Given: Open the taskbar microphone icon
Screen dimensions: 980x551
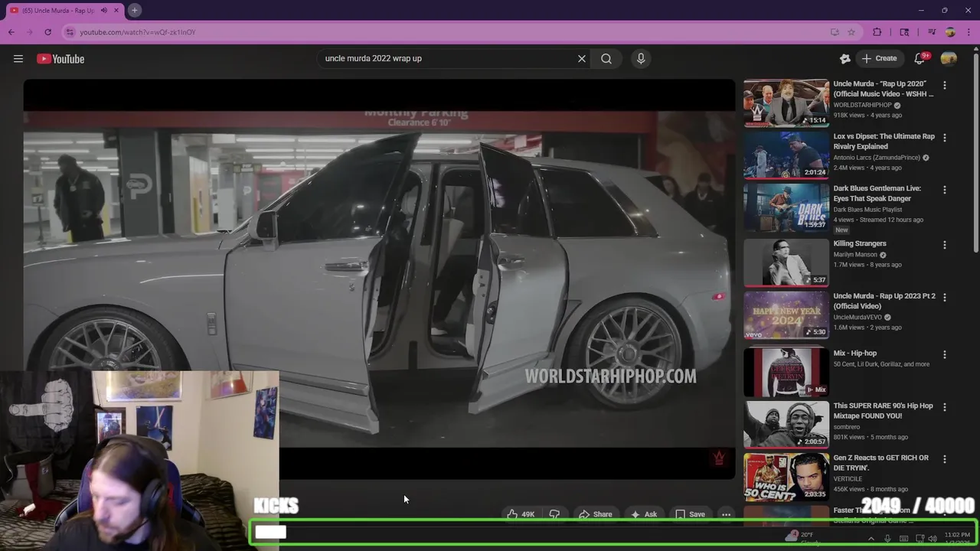Looking at the screenshot, I should 887,539.
